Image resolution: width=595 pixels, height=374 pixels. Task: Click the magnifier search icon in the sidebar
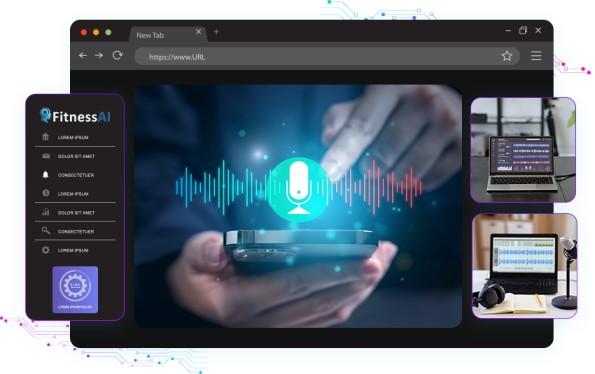(46, 231)
